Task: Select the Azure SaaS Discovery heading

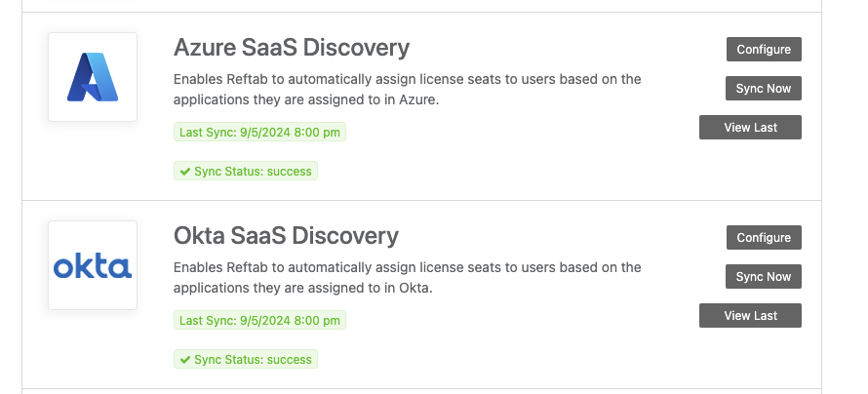Action: [x=292, y=48]
